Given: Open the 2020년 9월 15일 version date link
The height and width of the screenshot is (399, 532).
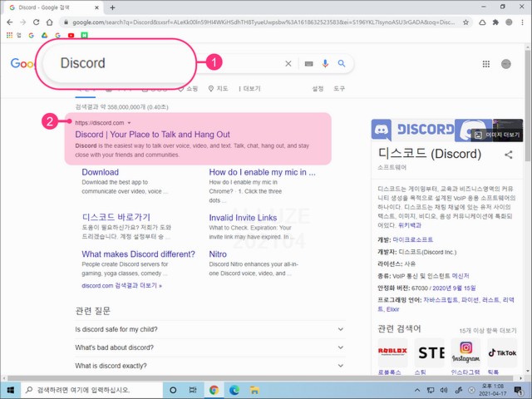Looking at the screenshot, I should pos(454,288).
